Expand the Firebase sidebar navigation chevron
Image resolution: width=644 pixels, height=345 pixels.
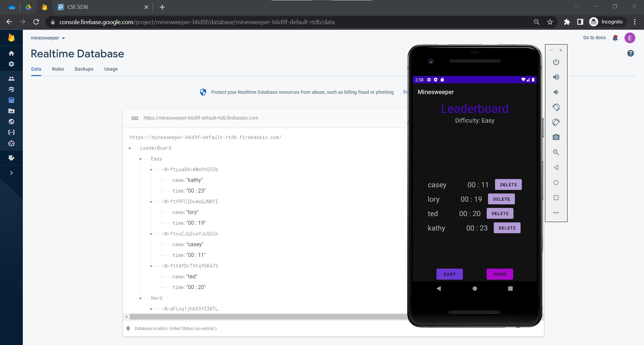tap(11, 173)
